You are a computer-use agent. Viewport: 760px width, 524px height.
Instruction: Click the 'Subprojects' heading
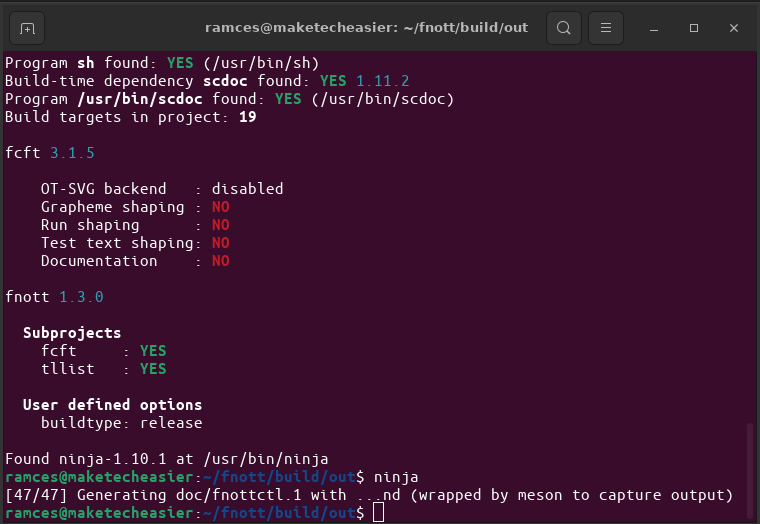click(72, 333)
